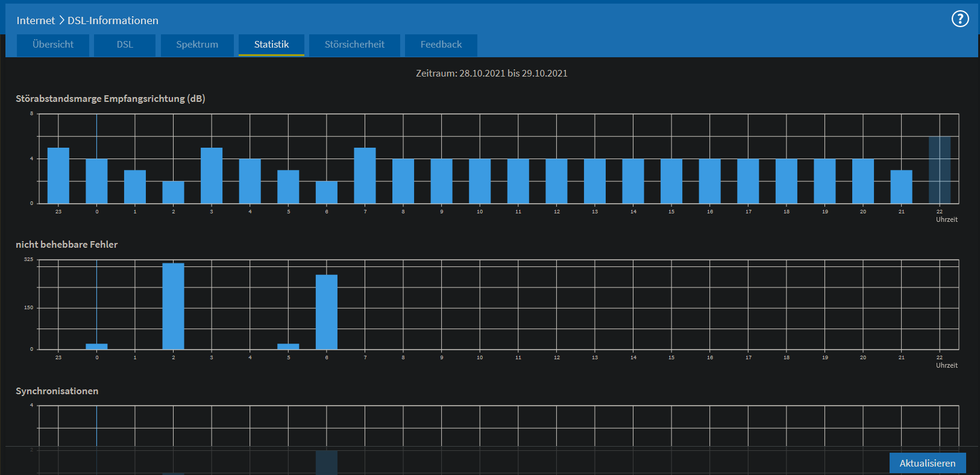Click the hour 3 bar in Störabstandsmarge chart
Screen dimensions: 980x475
click(x=212, y=175)
